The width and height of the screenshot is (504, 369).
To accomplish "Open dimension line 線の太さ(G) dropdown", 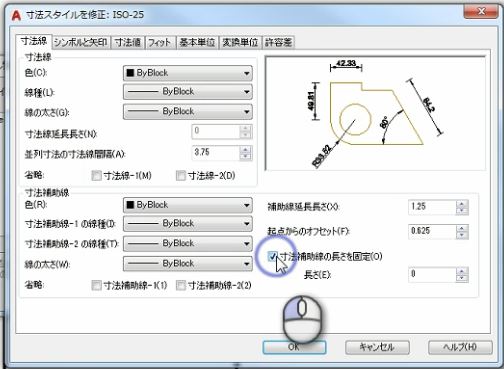I will (x=188, y=111).
